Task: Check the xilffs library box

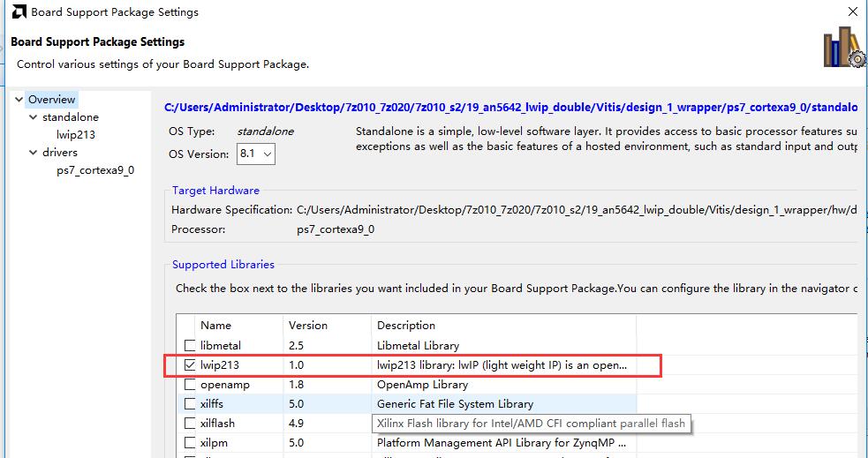Action: (190, 404)
